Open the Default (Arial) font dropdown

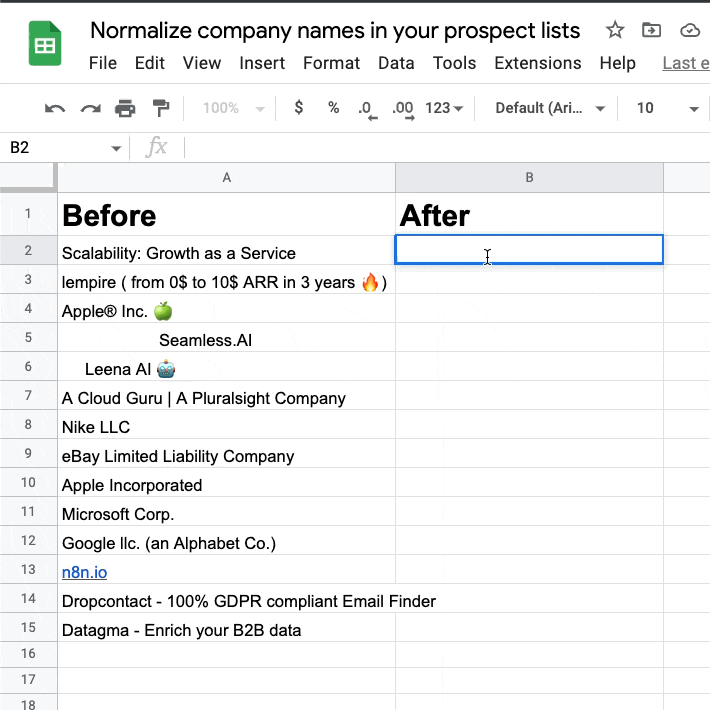[550, 108]
